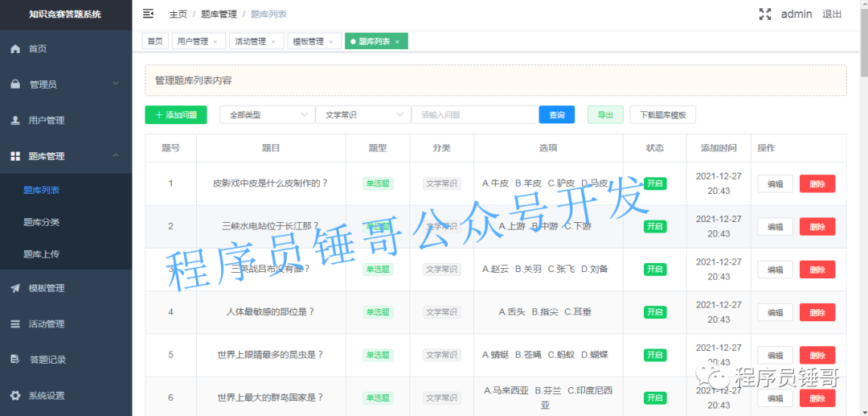The height and width of the screenshot is (416, 868).
Task: Delete question 5 about 眼睛最多的昆虫
Action: (817, 355)
